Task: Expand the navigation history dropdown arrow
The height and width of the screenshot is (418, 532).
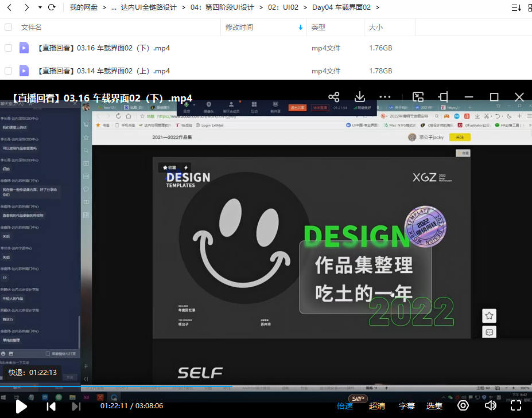Action: tap(40, 7)
